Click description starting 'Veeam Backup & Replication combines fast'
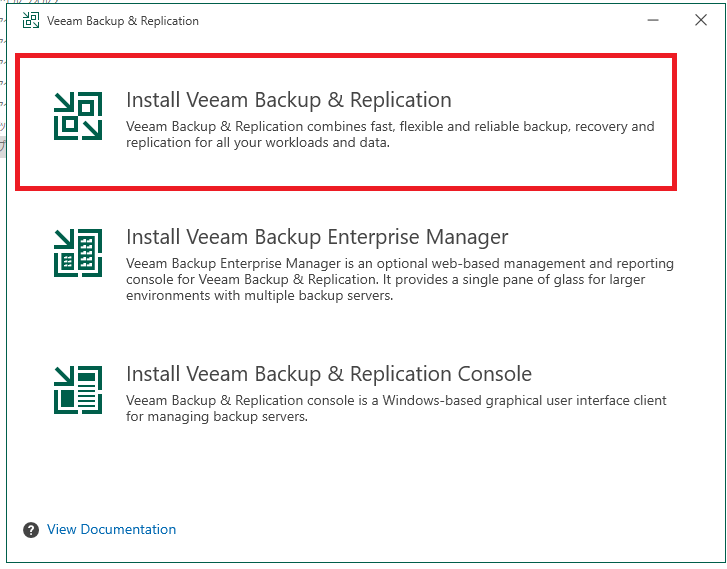 [390, 134]
